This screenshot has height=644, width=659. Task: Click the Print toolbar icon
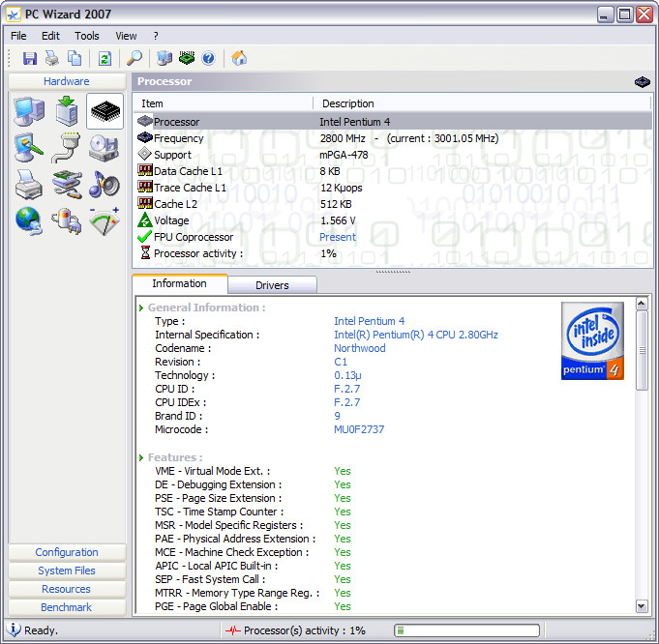(x=52, y=58)
